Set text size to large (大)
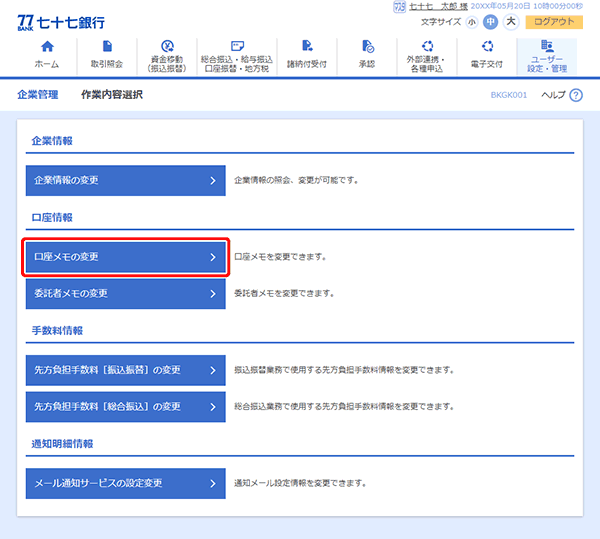This screenshot has width=600, height=539. [x=510, y=22]
